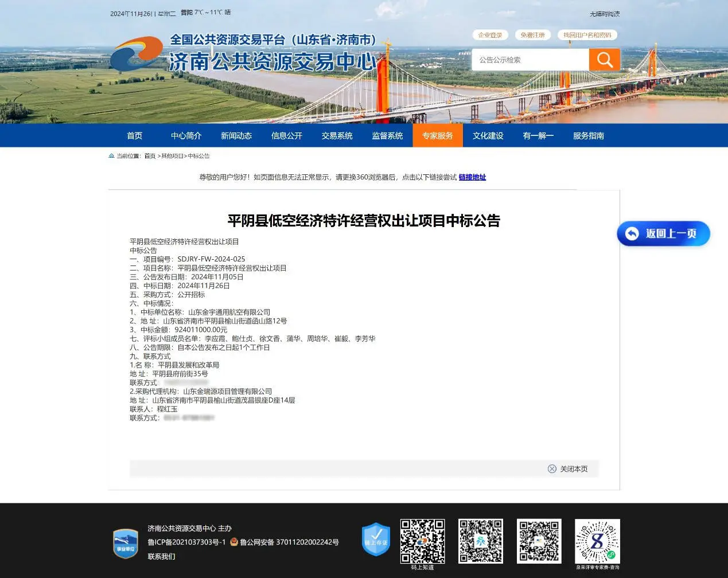
Task: Click the 码上知道 QR code
Action: (x=422, y=541)
